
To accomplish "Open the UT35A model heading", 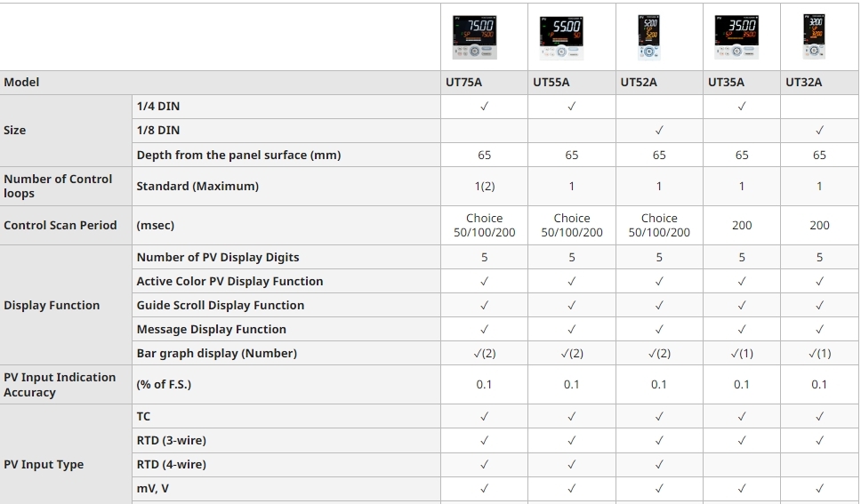I will (x=726, y=83).
